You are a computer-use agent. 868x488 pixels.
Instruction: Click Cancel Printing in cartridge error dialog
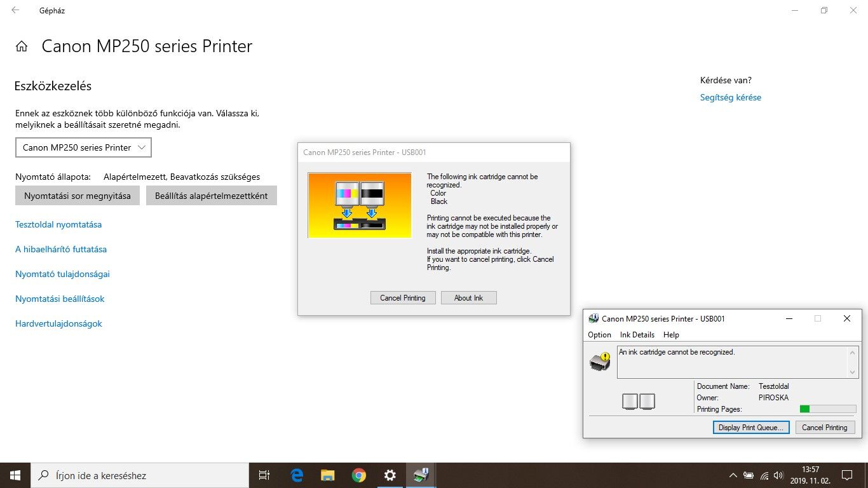tap(403, 298)
